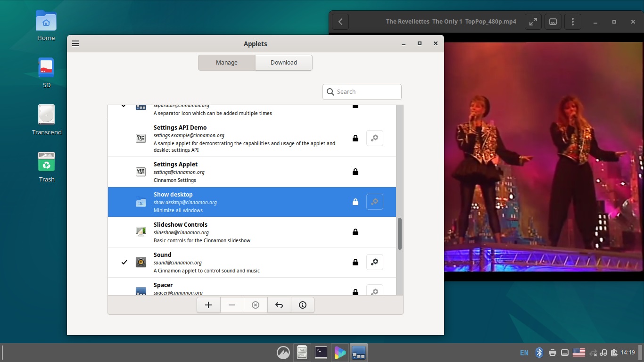The image size is (644, 362).
Task: Select the Sound speaker applet icon
Action: [140, 262]
